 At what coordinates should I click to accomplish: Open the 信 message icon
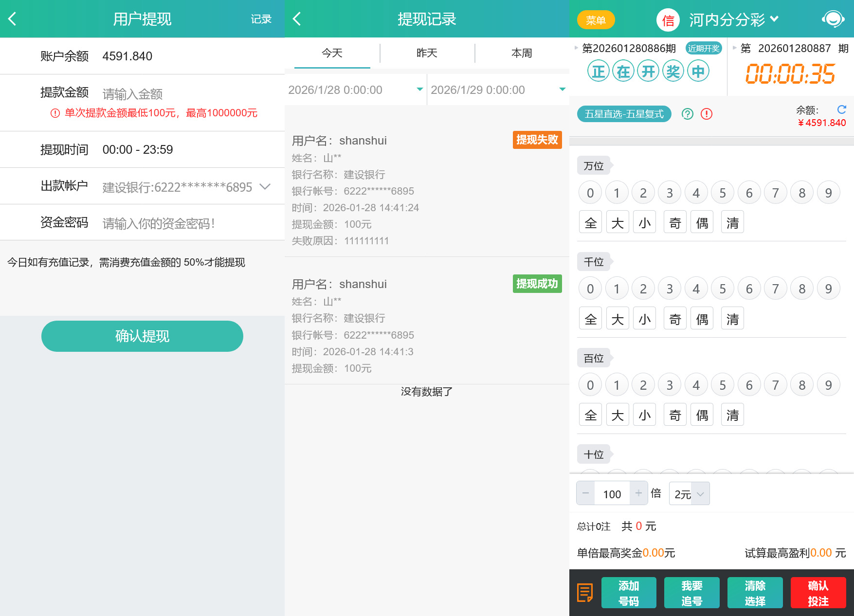(x=668, y=20)
